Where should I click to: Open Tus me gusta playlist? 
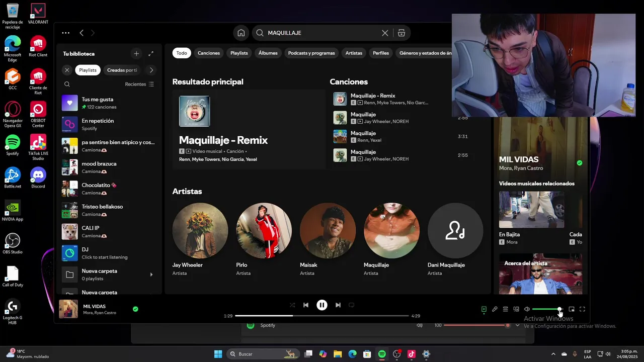(x=109, y=103)
